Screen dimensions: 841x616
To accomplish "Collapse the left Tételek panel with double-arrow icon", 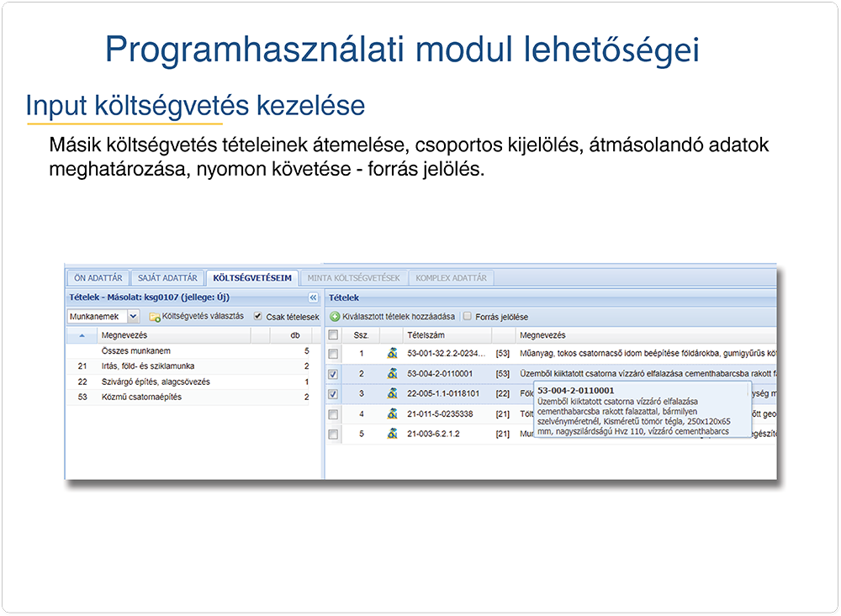I will click(x=313, y=297).
